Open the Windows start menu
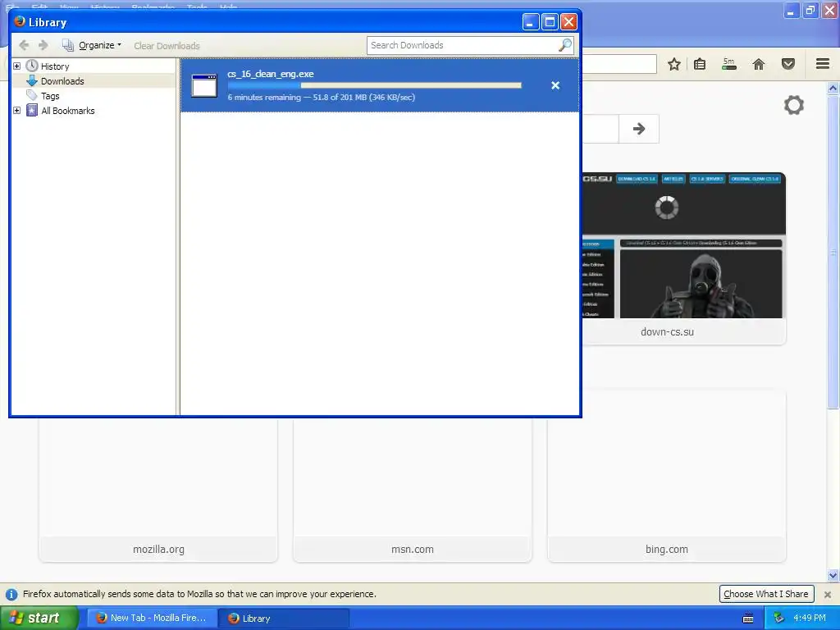Image resolution: width=840 pixels, height=630 pixels. [39, 619]
